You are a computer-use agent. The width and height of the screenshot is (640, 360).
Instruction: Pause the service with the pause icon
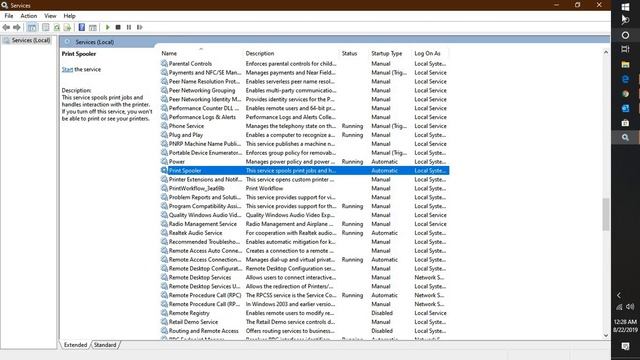pos(129,27)
